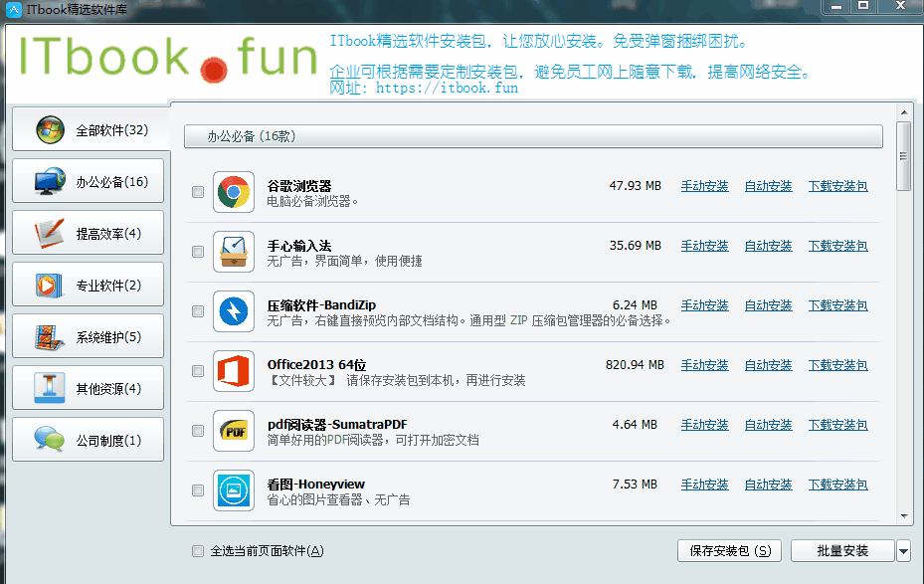Click 下载安装包 for Office2013 64位
The height and width of the screenshot is (584, 924).
point(837,365)
